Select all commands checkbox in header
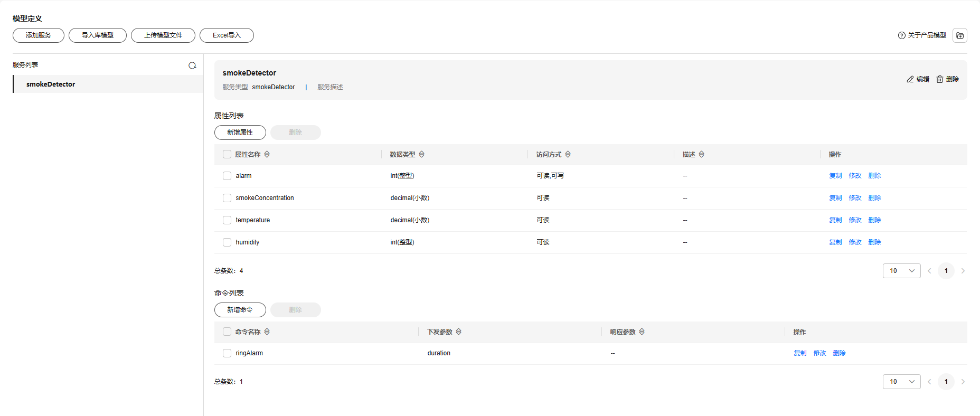 (x=227, y=332)
